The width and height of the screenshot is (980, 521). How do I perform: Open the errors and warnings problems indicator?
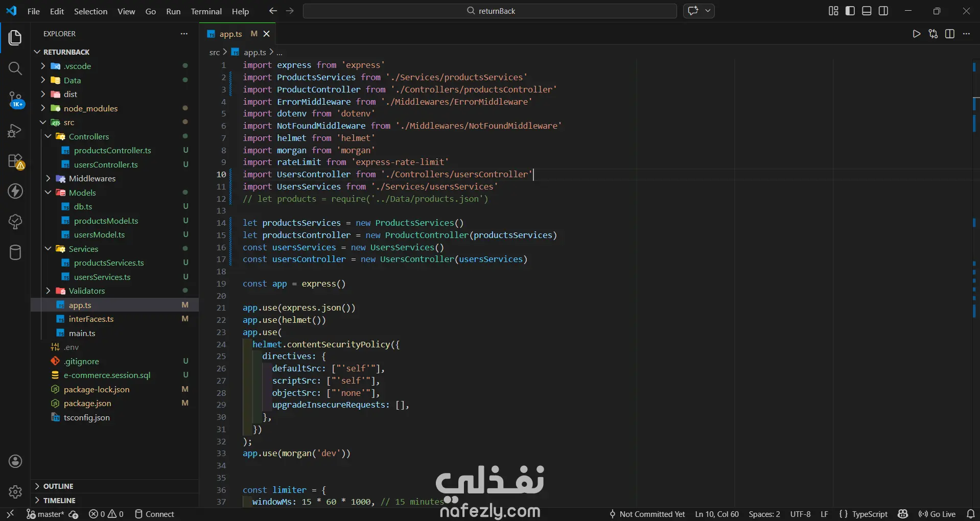pos(106,514)
